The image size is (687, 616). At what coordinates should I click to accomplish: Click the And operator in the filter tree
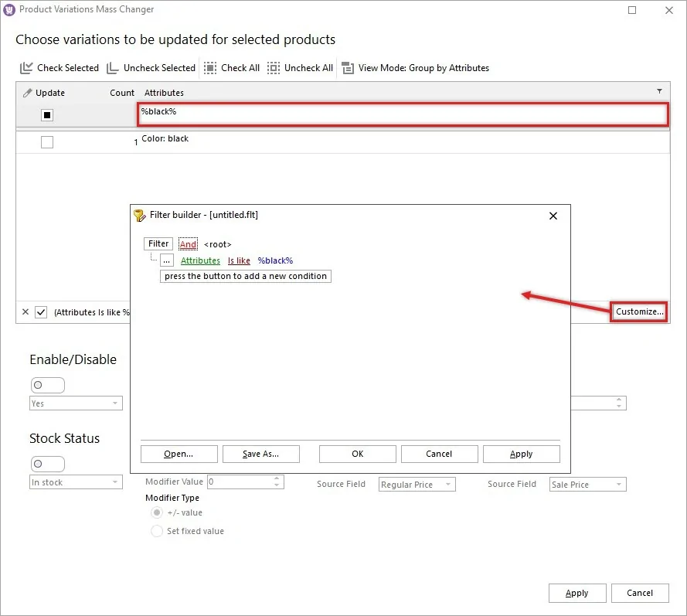(186, 243)
